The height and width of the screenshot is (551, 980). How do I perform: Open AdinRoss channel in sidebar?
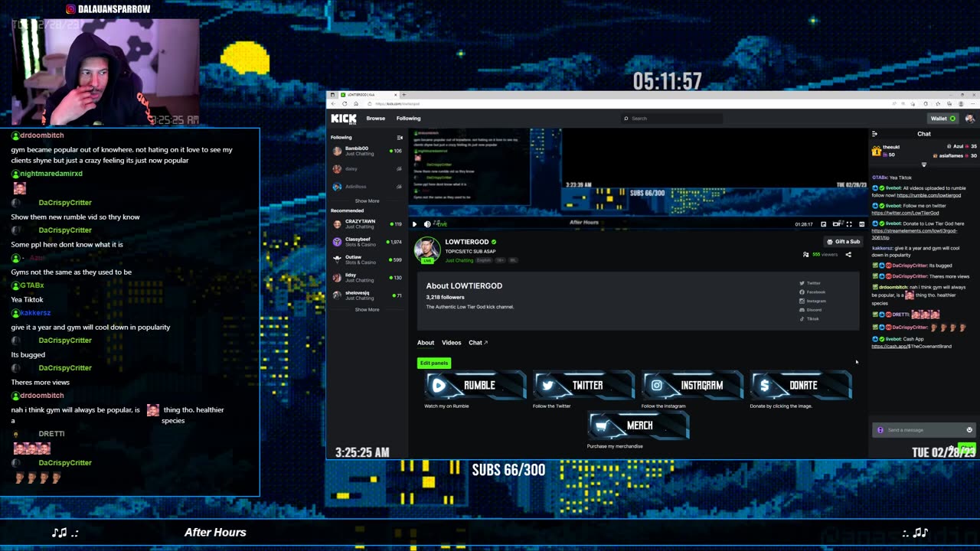367,187
